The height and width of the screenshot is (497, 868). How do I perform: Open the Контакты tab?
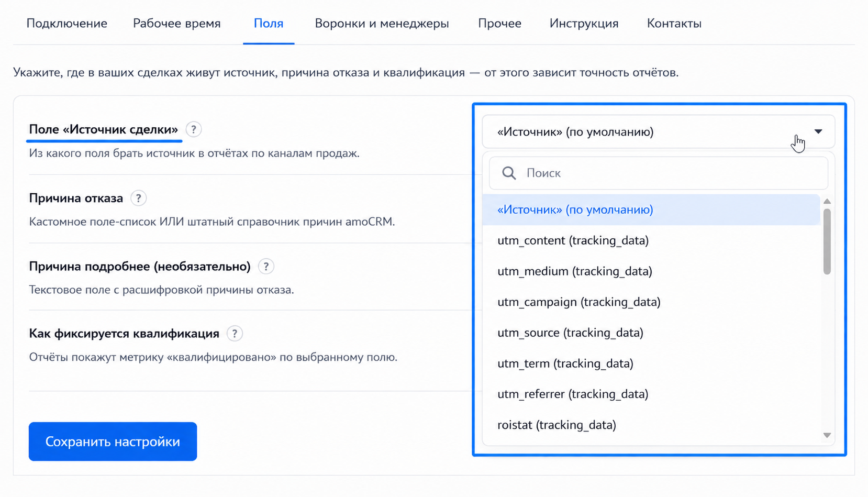point(674,24)
